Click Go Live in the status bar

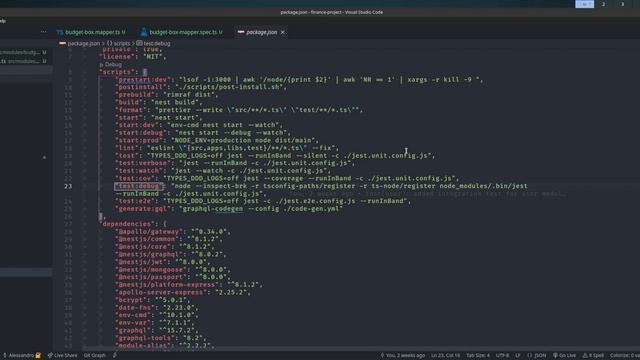pyautogui.click(x=564, y=356)
